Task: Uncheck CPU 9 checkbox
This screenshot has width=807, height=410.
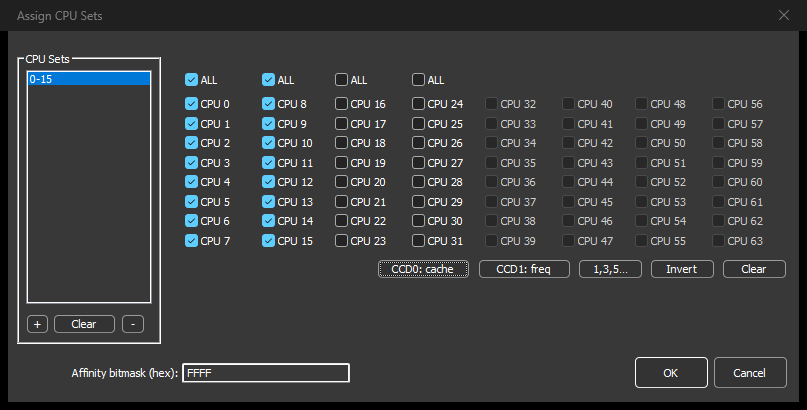Action: point(268,124)
